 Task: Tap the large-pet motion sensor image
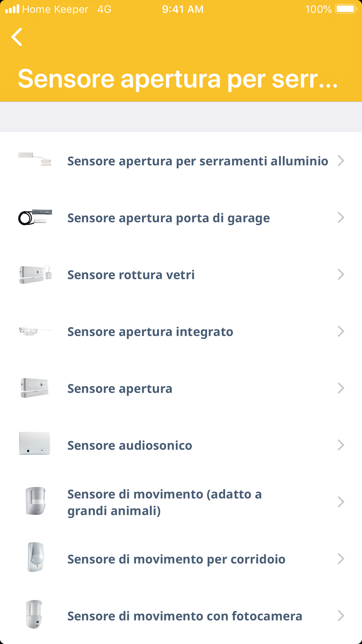(x=36, y=501)
